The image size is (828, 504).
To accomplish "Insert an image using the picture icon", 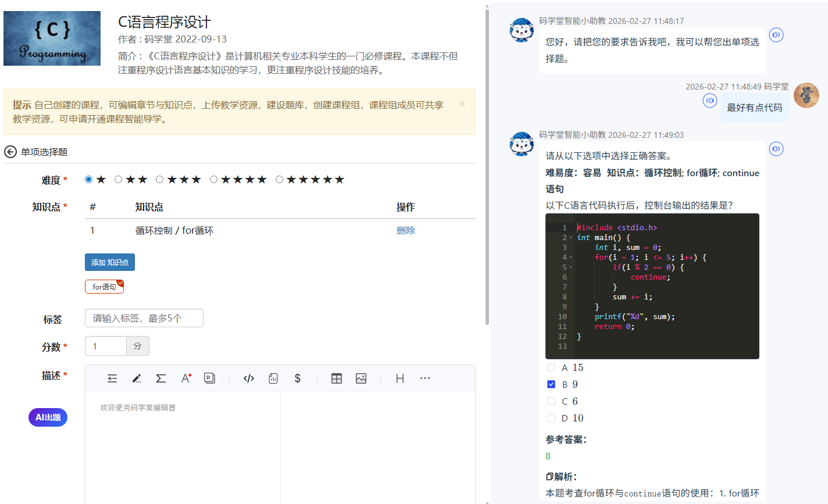I will click(361, 378).
